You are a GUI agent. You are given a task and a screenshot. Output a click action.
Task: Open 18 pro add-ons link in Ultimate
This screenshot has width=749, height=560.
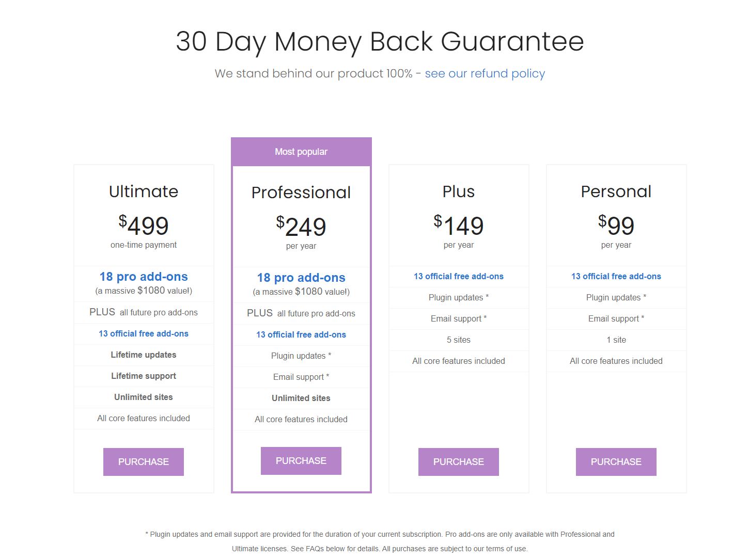pyautogui.click(x=144, y=277)
